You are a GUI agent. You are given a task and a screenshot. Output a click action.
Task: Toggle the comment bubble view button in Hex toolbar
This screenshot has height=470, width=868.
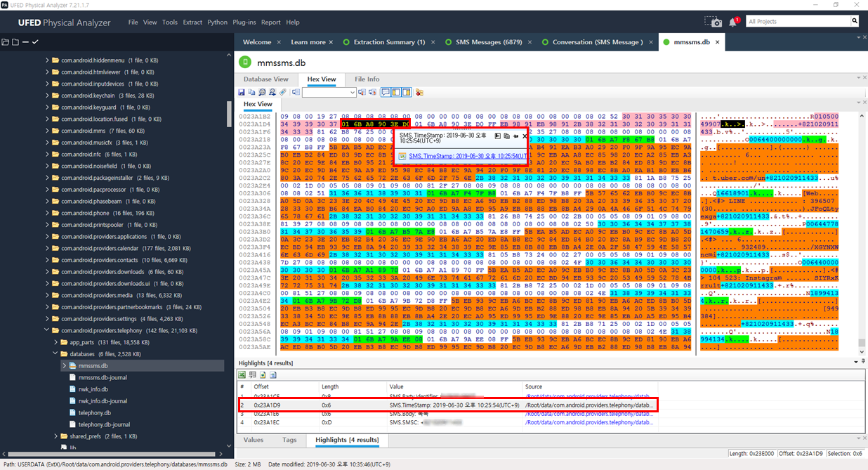pos(386,92)
